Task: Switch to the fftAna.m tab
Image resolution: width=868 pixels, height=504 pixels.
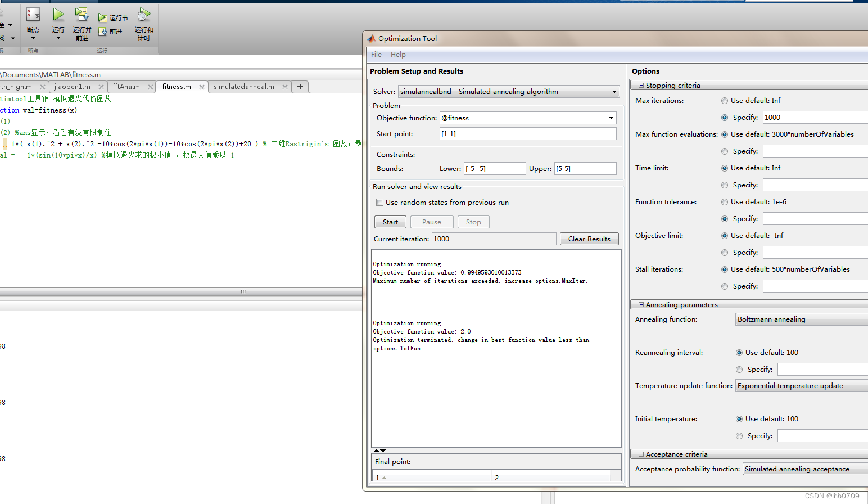Action: (x=126, y=87)
